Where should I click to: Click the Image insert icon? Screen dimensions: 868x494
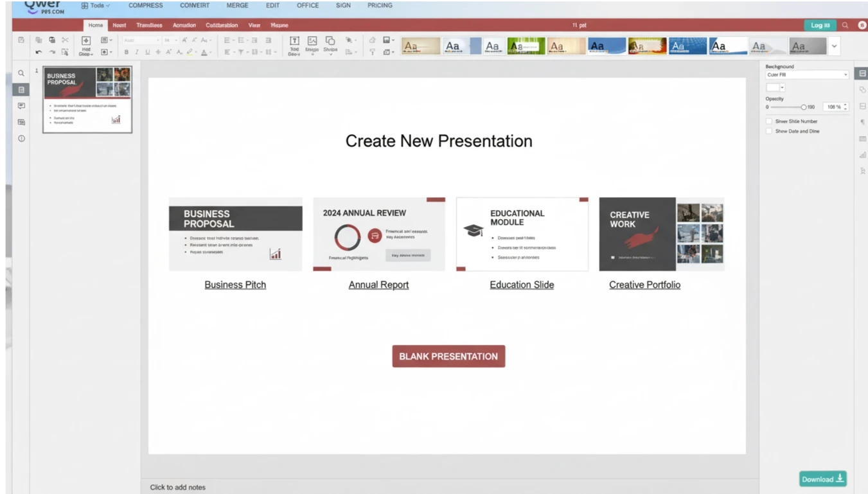coord(312,41)
